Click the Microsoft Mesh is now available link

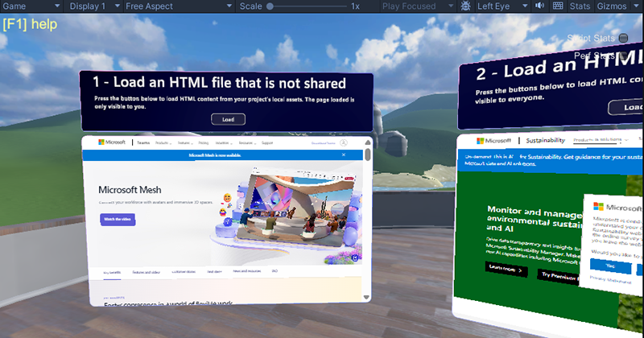(x=215, y=155)
